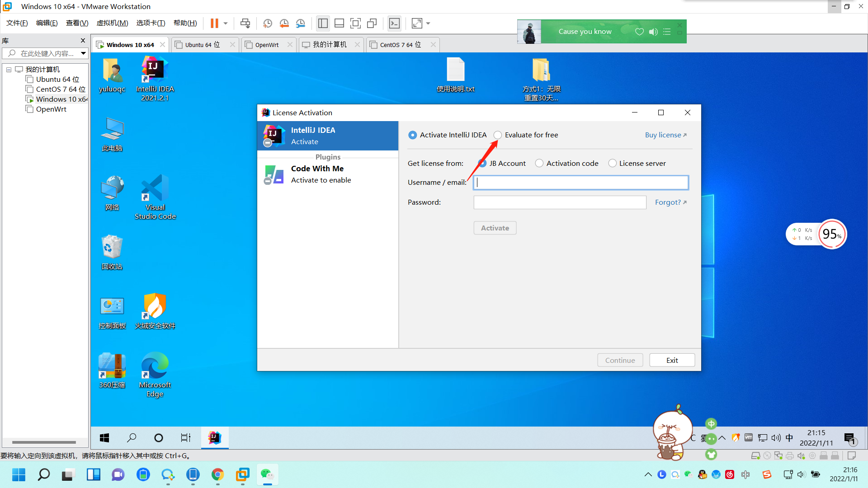The image size is (868, 488).
Task: Expand host system tray hidden icons
Action: coord(648,474)
